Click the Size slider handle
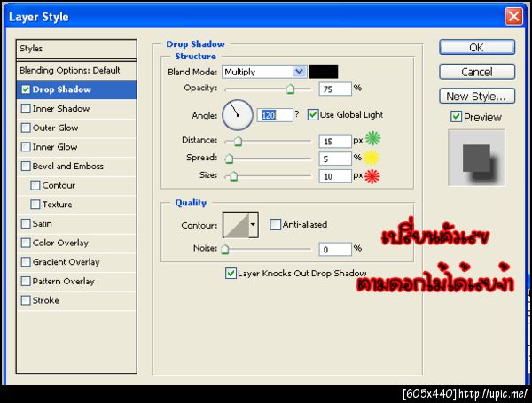The width and height of the screenshot is (532, 403). 233,176
